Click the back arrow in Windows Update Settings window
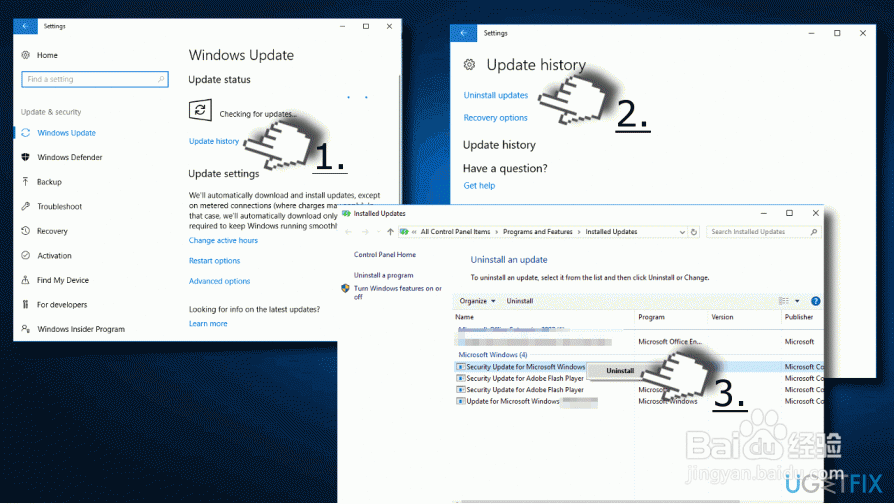The image size is (894, 504). coord(25,26)
